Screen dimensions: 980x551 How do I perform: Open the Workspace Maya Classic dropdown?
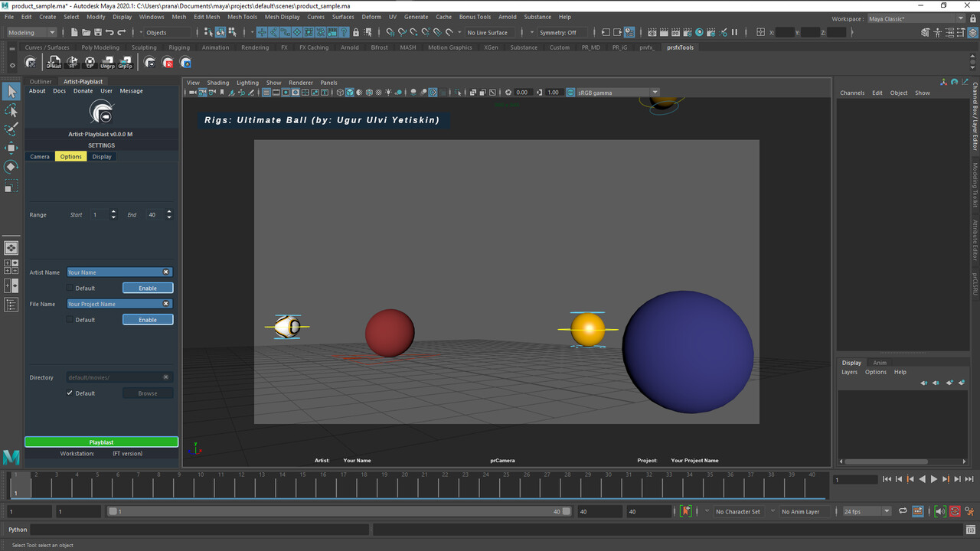tap(916, 18)
